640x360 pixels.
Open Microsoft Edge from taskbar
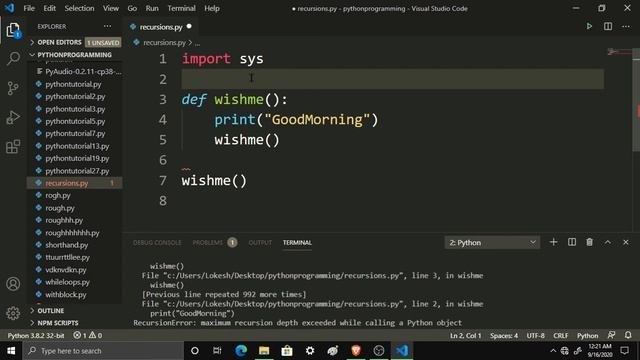241,351
